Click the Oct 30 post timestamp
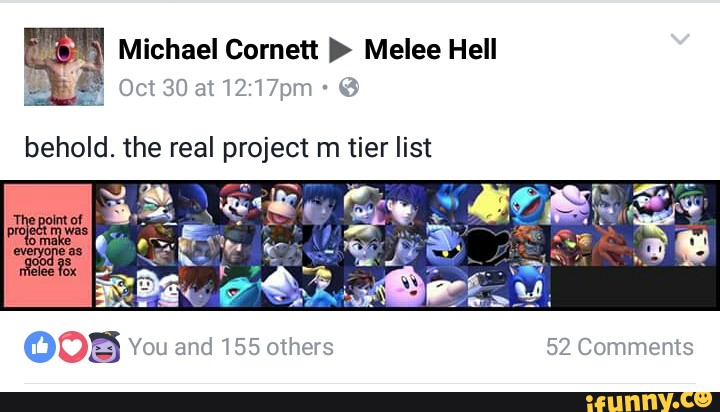The image size is (720, 412). (214, 87)
